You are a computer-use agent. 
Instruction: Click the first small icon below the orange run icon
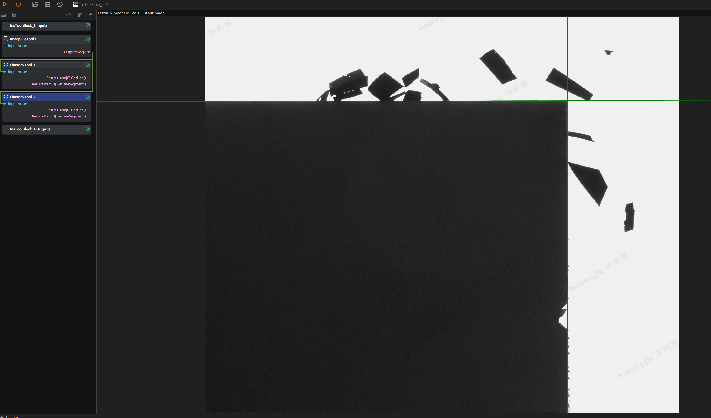coord(4,15)
